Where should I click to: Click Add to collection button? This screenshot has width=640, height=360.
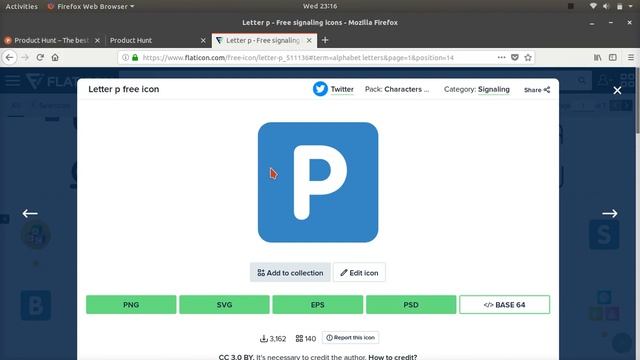[290, 272]
